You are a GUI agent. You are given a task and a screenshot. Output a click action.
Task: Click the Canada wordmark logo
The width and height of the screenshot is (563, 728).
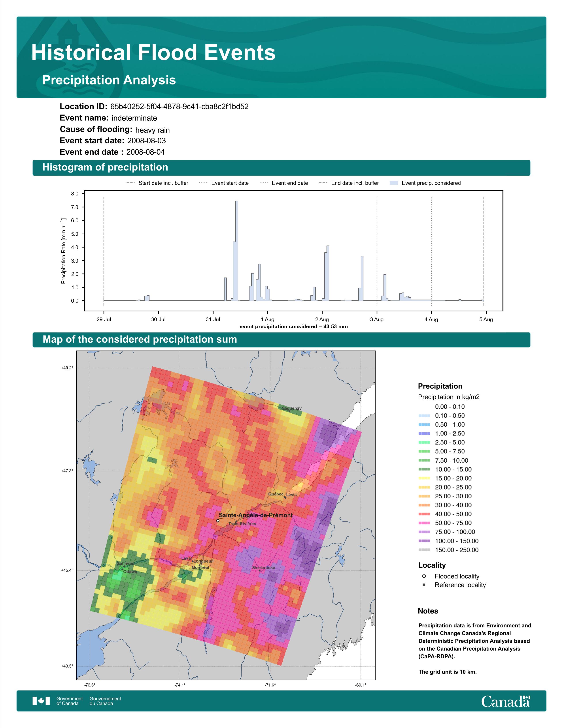tap(506, 701)
